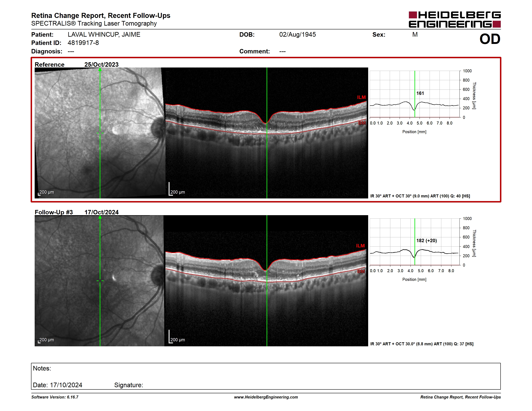Screen dimensions: 532x411
Task: Open the www.HeidelbergEngineering.com link
Action: [x=266, y=397]
